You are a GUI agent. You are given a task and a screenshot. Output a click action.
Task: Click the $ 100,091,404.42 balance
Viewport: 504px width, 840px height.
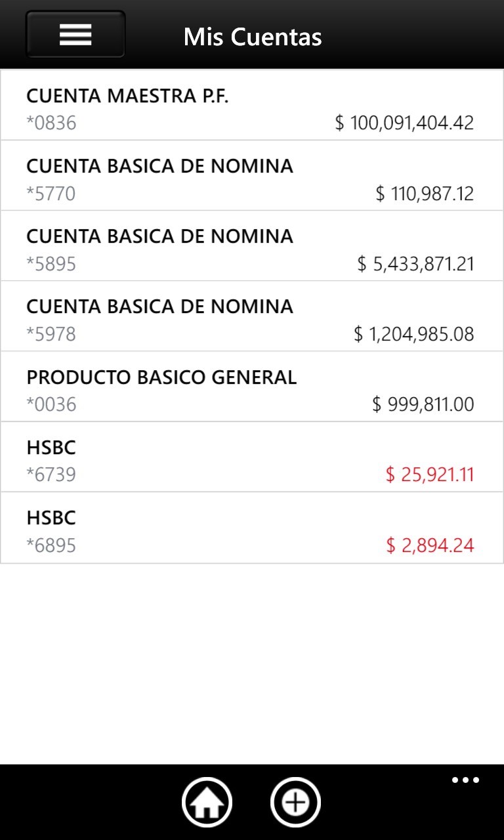(x=404, y=123)
